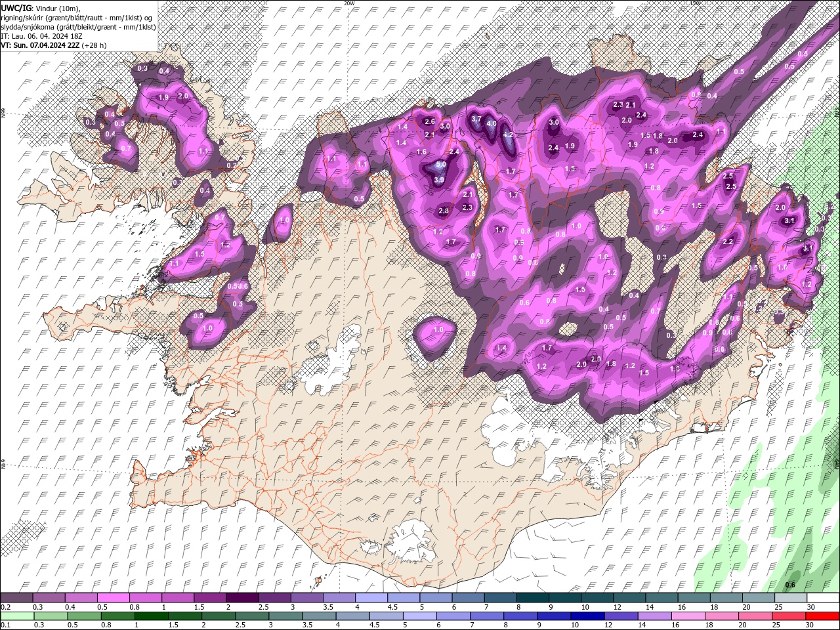
Task: Select the snow scale swatch starting at 3
Action: pos(306,598)
